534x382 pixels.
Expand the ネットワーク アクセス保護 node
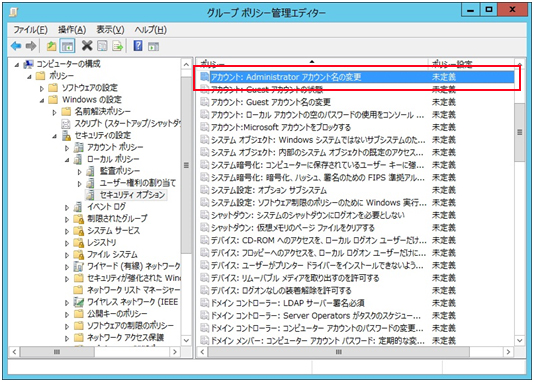tap(67, 338)
